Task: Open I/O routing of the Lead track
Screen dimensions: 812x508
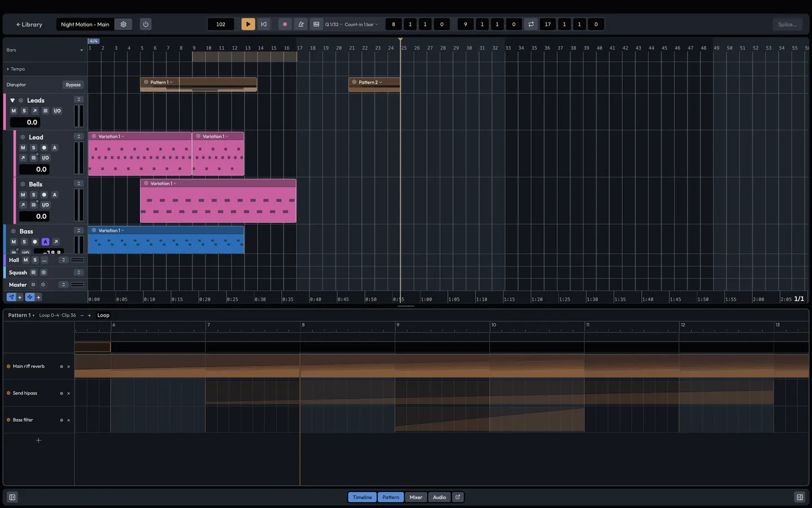Action: 45,158
